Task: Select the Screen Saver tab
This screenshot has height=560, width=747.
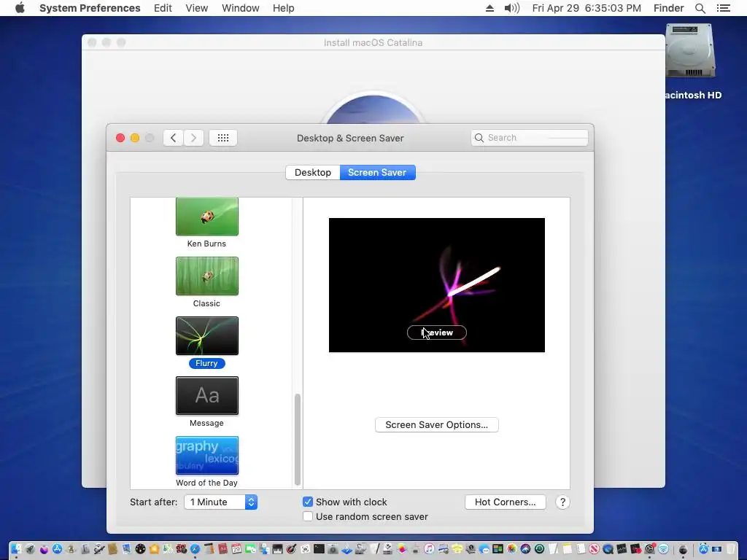Action: click(x=377, y=172)
